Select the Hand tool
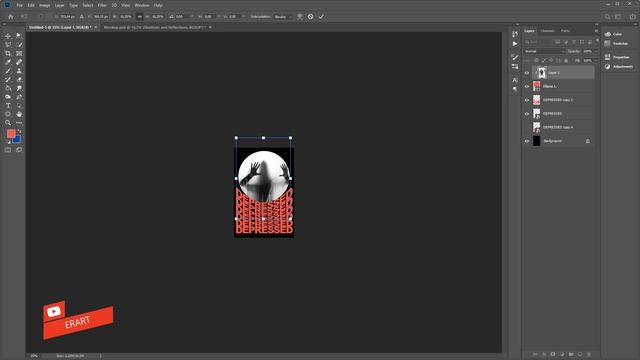 tap(19, 114)
